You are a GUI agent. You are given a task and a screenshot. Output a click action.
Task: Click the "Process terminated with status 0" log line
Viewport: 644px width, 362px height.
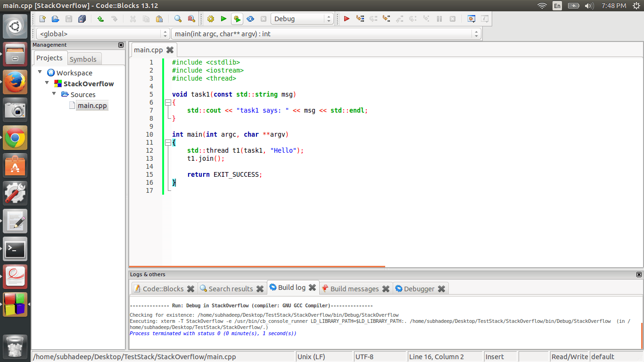coord(213,333)
